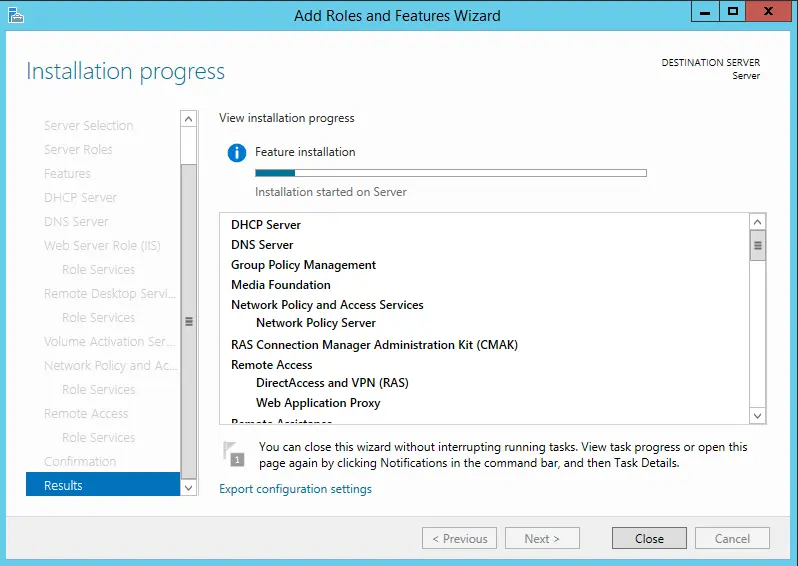Select Network Policy Server list entry
Image resolution: width=798 pixels, height=566 pixels.
[316, 323]
